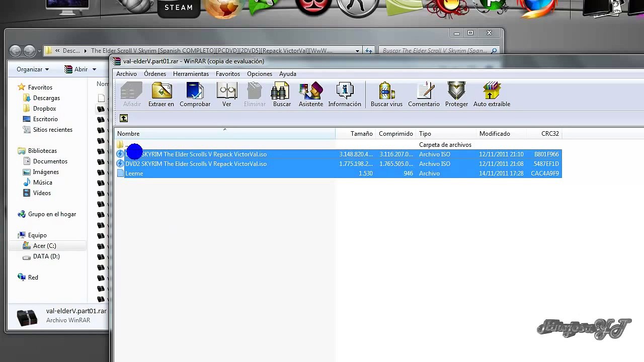Click the Eliminar toolbar icon
The image size is (644, 362).
click(255, 95)
